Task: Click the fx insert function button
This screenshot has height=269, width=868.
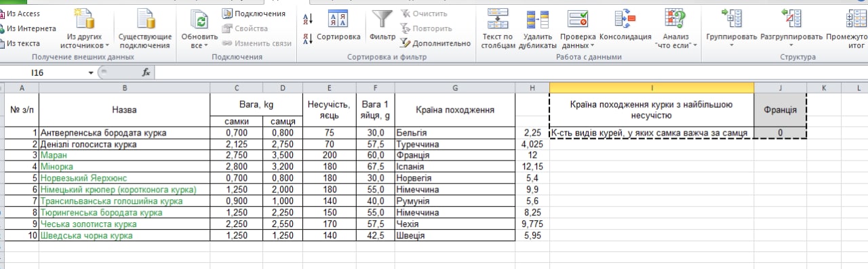Action: [x=146, y=72]
